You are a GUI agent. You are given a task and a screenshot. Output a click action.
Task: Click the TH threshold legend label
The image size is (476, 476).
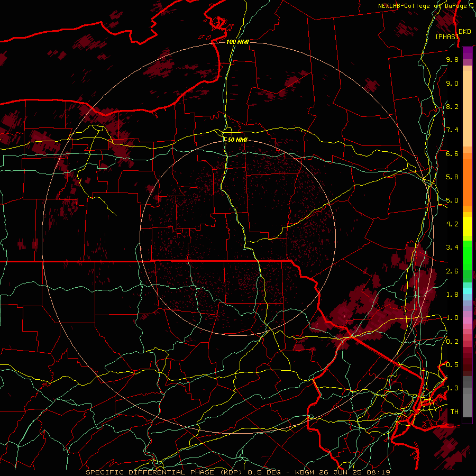coord(454,412)
